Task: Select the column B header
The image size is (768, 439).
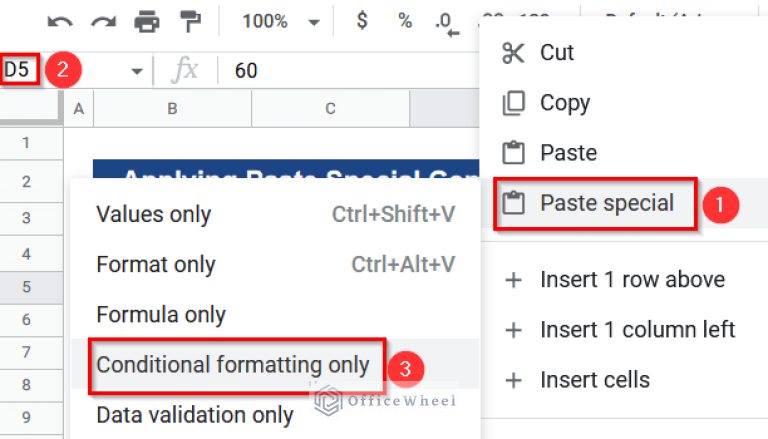Action: 173,108
